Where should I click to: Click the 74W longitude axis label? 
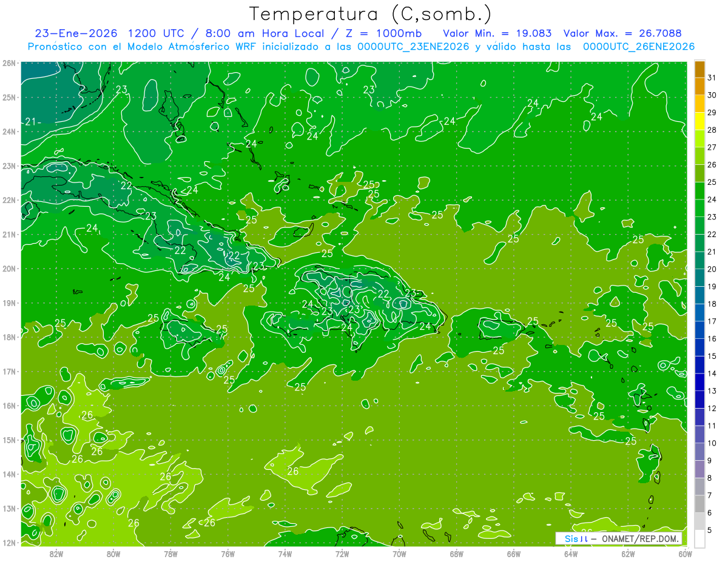pyautogui.click(x=285, y=554)
